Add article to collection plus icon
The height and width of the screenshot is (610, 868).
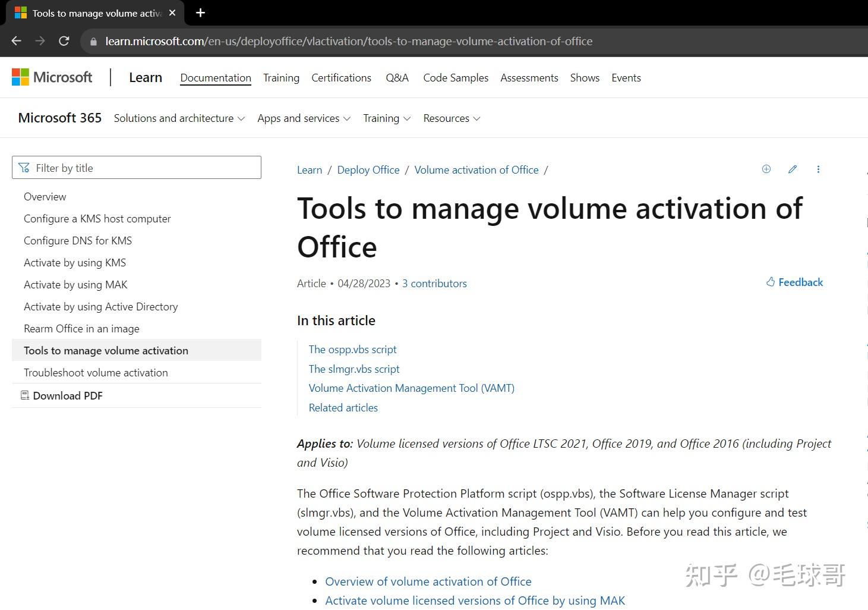coord(766,169)
